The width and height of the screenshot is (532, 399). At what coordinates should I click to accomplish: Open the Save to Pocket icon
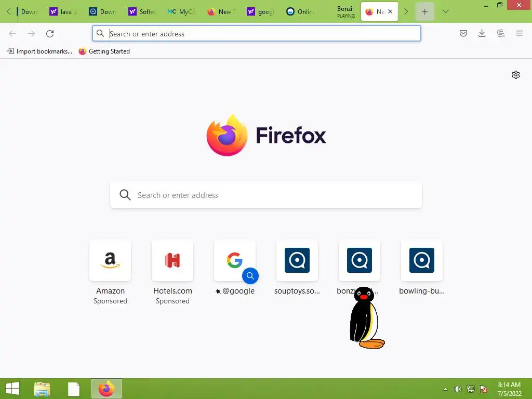click(x=463, y=33)
